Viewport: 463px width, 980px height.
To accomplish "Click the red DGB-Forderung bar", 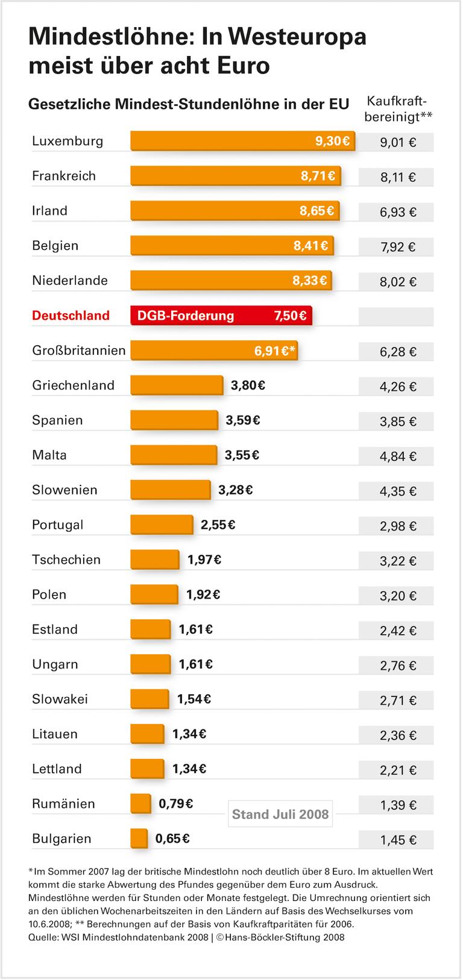I will point(221,316).
